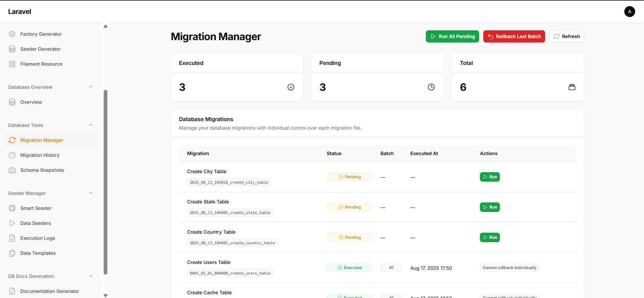644x298 pixels.
Task: Click the 2025_08_13_104801_create_country_table filename
Action: point(232,243)
